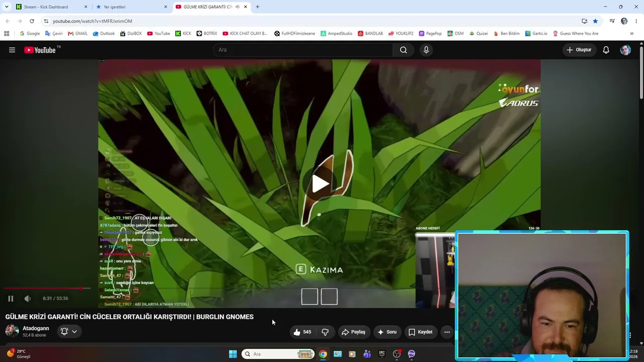Open the GMAIL bookmark
The image size is (644, 362).
[x=77, y=34]
